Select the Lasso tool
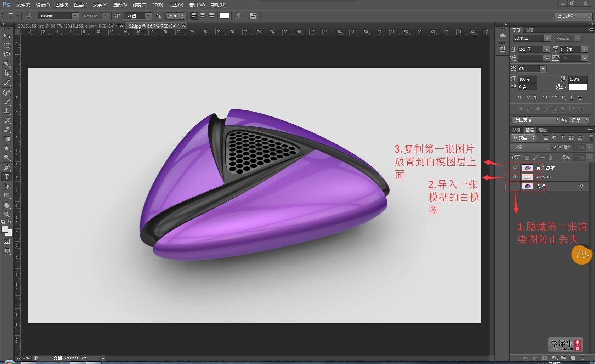This screenshot has height=364, width=595. pyautogui.click(x=6, y=55)
